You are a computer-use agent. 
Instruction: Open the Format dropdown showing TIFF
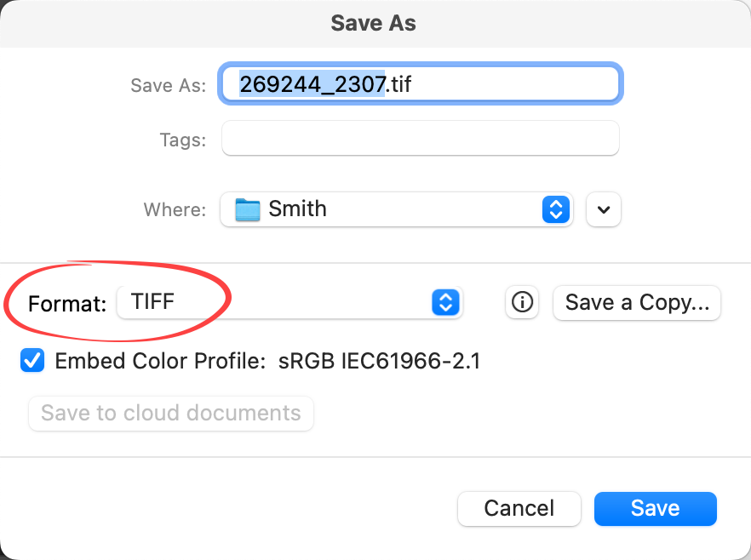click(290, 302)
